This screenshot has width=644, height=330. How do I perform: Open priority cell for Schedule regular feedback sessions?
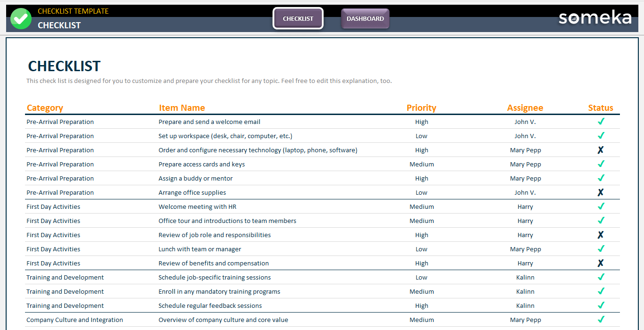[421, 305]
